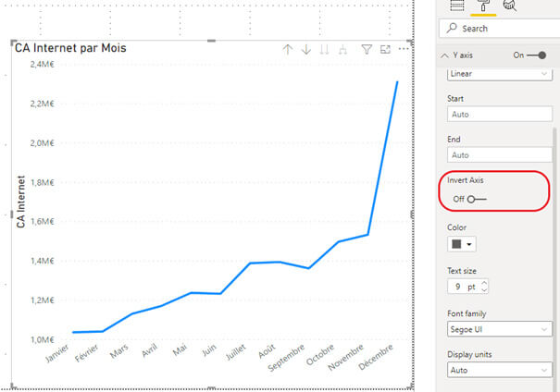Open the Display units Auto dropdown
Screen dimensions: 560x392
(x=499, y=370)
